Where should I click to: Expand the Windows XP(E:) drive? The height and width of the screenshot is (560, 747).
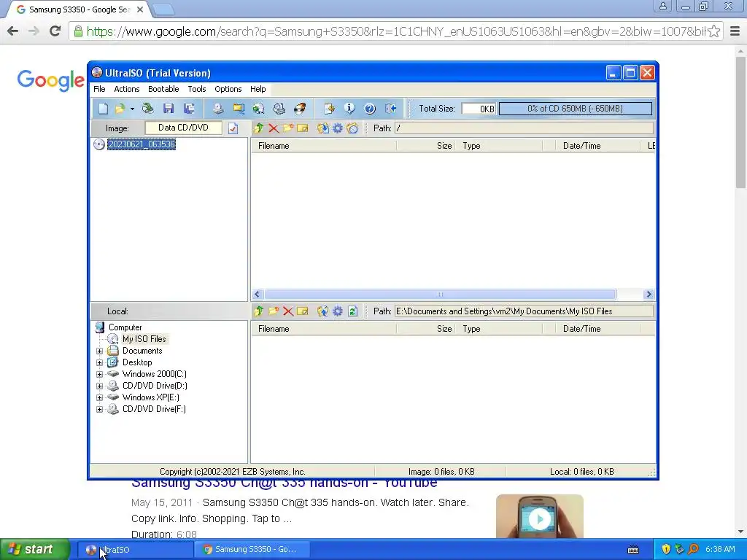(x=99, y=397)
